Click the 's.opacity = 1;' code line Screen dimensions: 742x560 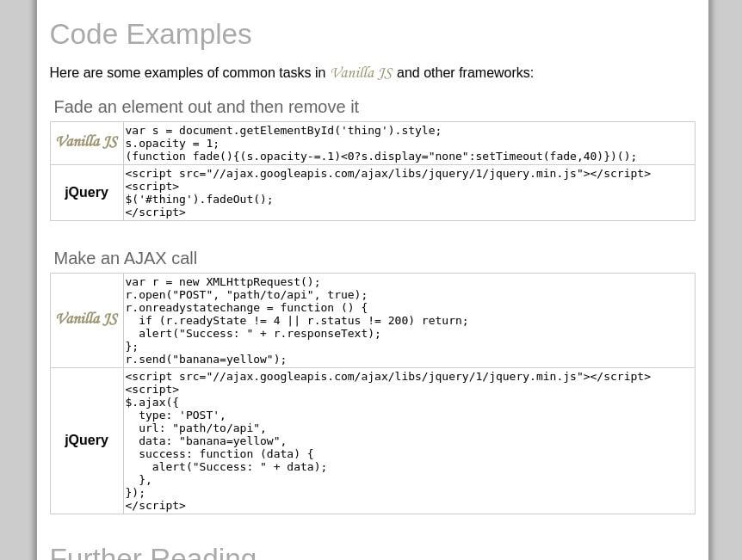pyautogui.click(x=172, y=144)
